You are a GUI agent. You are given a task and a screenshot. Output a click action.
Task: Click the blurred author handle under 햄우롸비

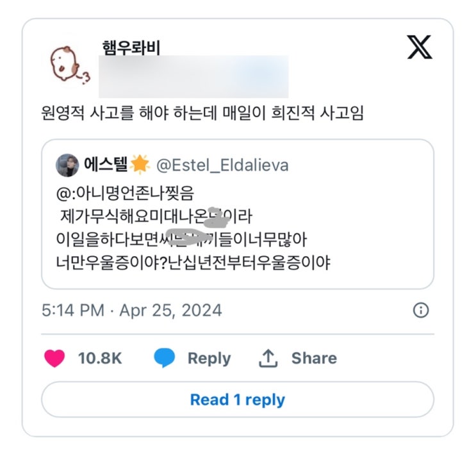pos(195,76)
